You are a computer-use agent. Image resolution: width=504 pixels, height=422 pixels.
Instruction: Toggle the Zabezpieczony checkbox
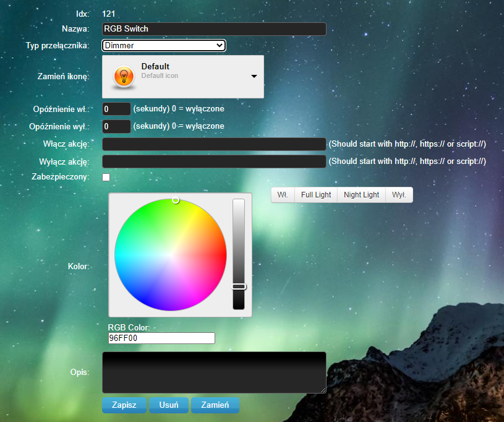[x=106, y=177]
